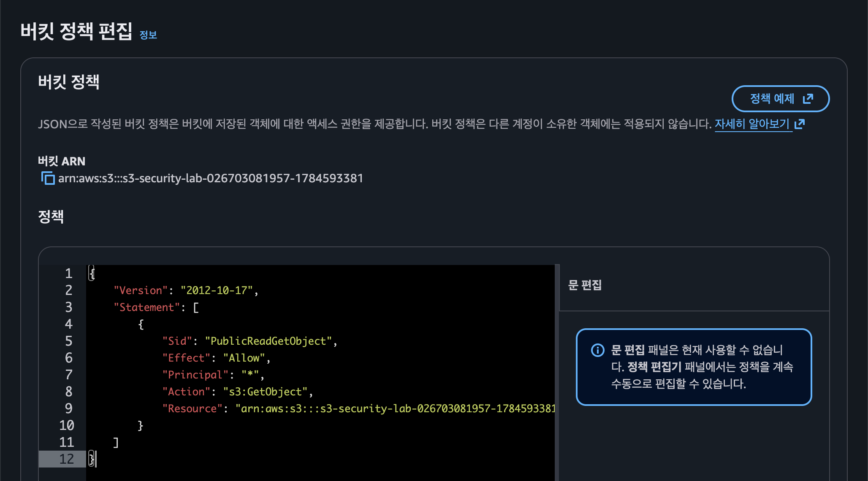Click the "Sid": "PublicReadGetObject" line

(x=250, y=341)
